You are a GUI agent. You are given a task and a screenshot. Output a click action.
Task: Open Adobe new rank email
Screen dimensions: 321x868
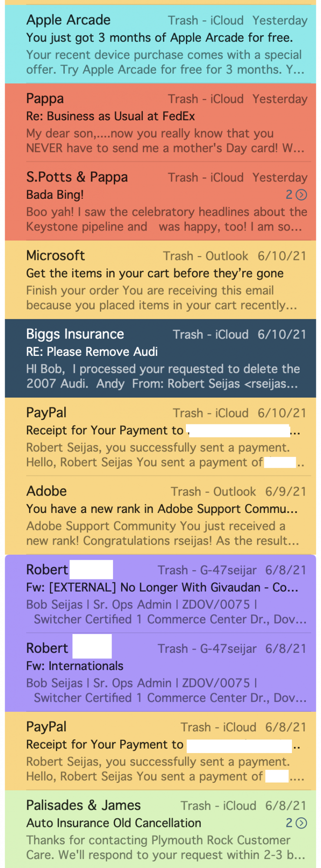[160, 515]
